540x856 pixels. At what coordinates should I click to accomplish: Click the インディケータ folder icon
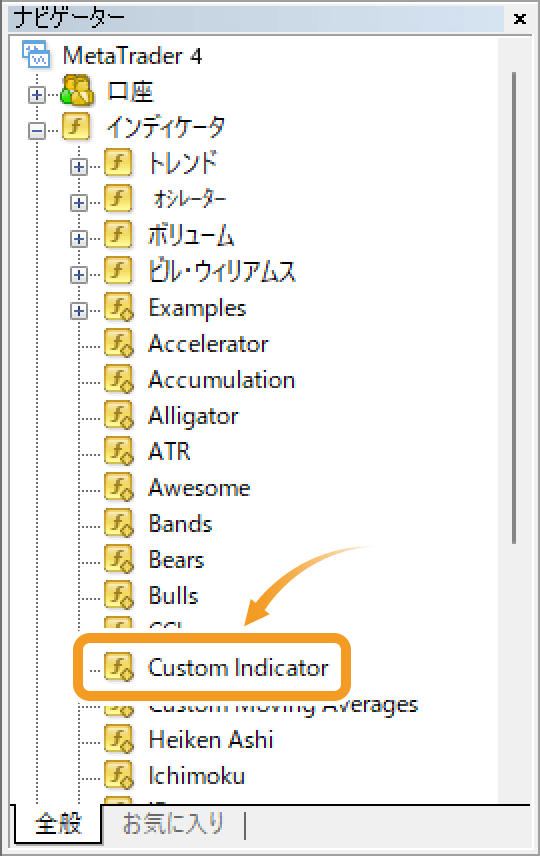click(x=75, y=127)
